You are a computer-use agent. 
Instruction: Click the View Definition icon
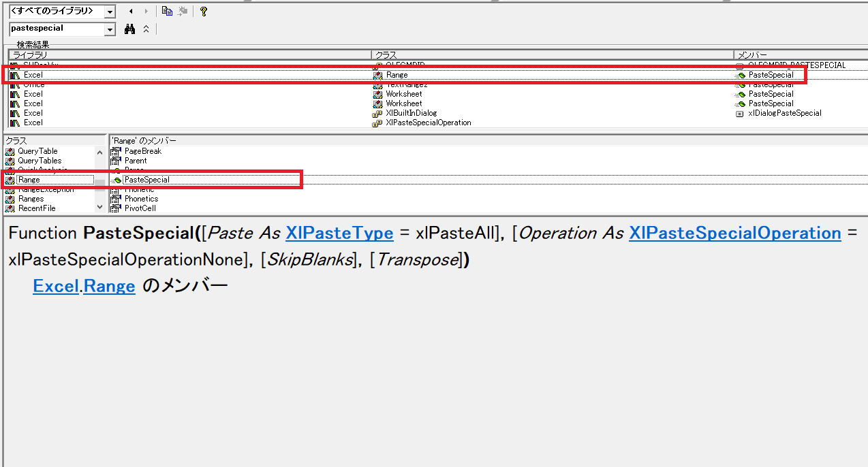click(x=182, y=12)
